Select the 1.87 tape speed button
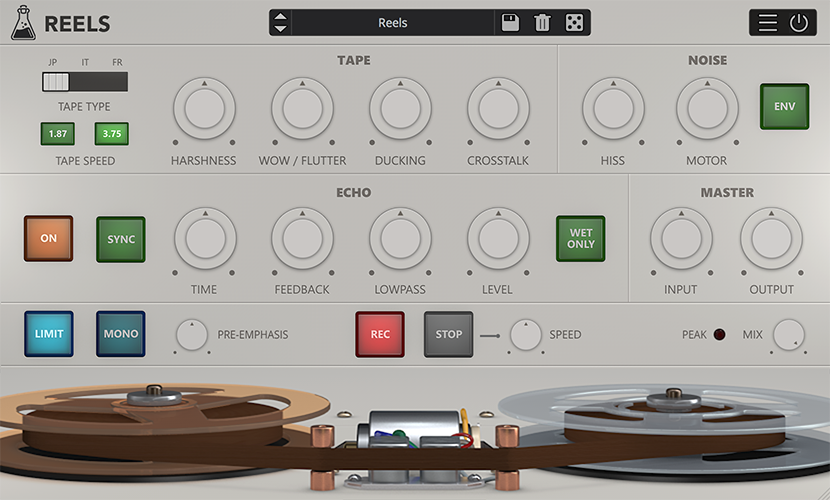 pyautogui.click(x=58, y=134)
